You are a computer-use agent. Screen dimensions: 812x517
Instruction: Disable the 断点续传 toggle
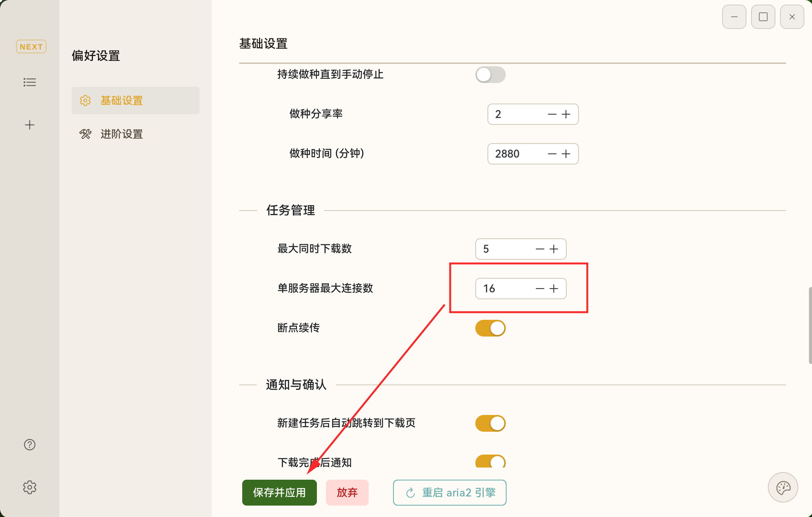pos(490,328)
